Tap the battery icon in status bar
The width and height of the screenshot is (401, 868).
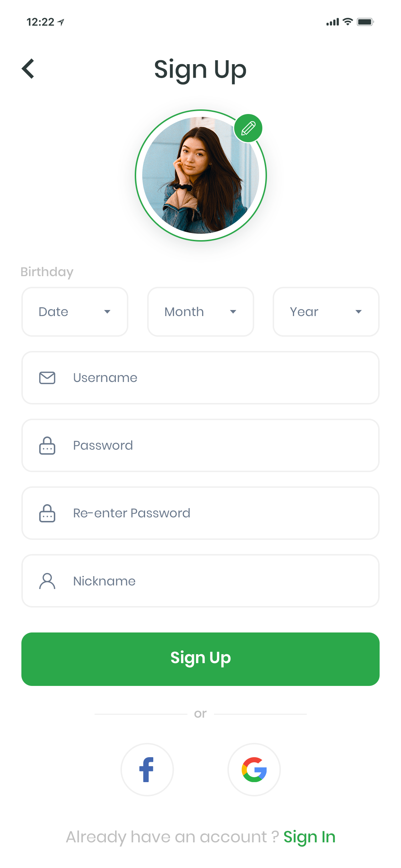point(365,22)
